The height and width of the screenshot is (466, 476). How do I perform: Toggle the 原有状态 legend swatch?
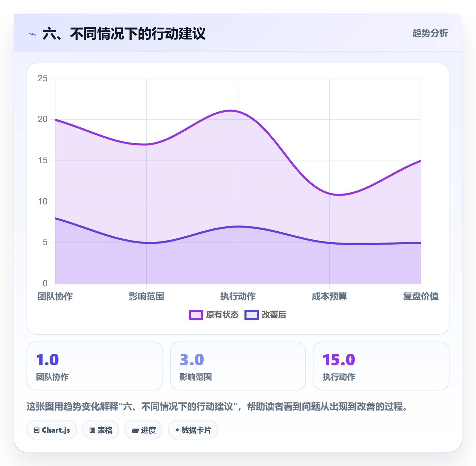click(x=195, y=315)
